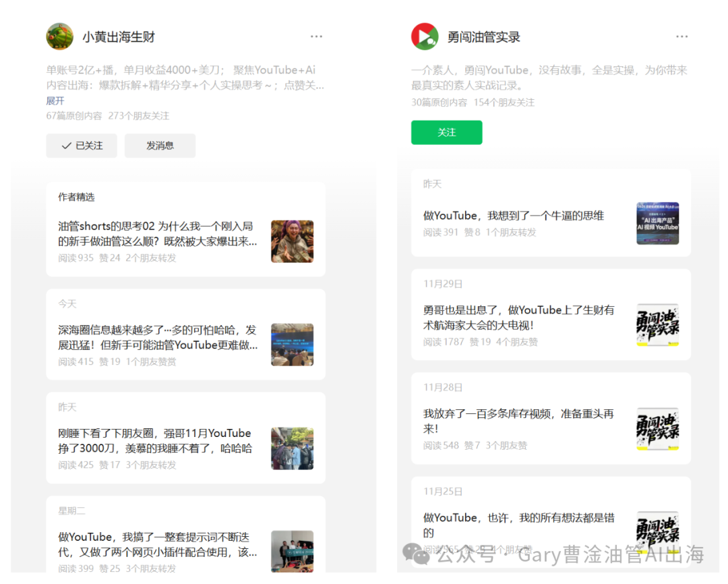728x584 pixels.
Task: Open 小黄出海生财 account avatar
Action: point(59,36)
